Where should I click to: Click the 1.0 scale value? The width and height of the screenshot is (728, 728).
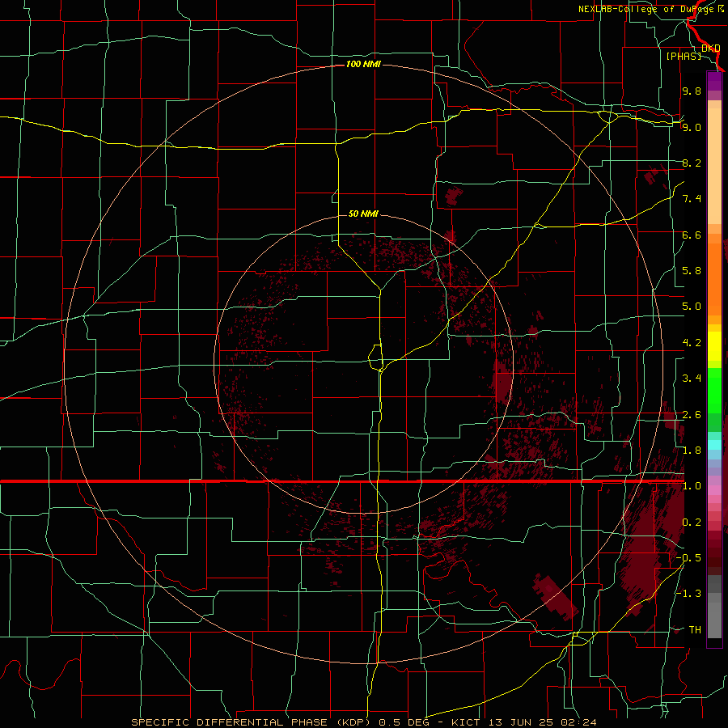[692, 486]
